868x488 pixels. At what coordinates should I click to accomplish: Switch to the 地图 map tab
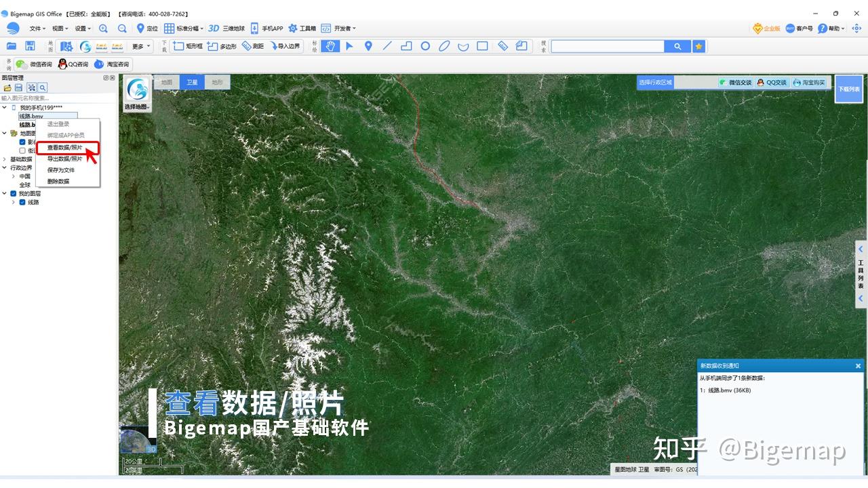point(167,82)
